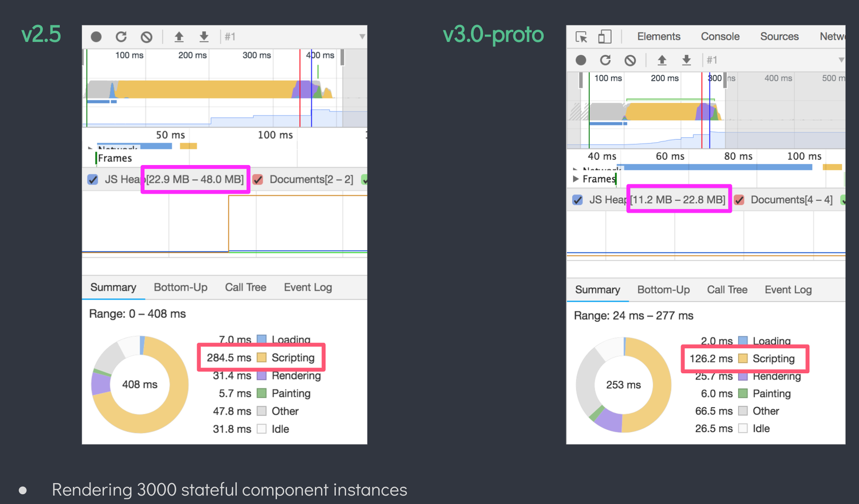This screenshot has height=504, width=859.
Task: Toggle the device toolbar icon
Action: [604, 36]
